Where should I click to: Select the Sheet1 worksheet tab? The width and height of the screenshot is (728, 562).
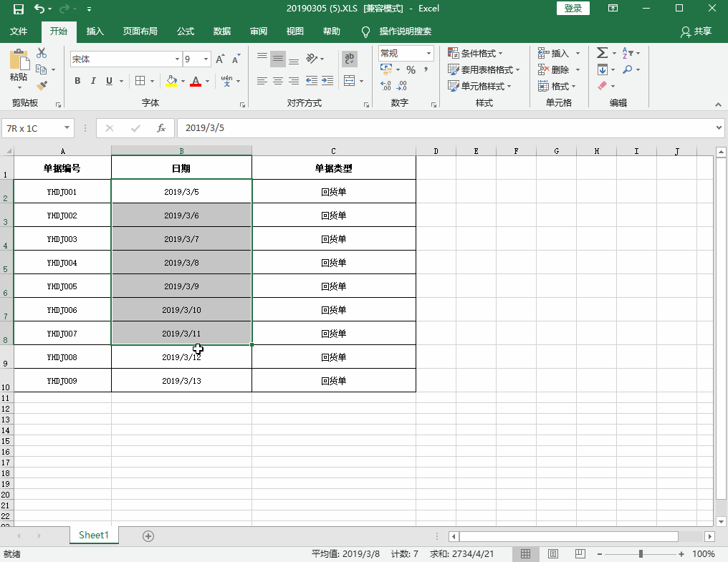pyautogui.click(x=94, y=535)
